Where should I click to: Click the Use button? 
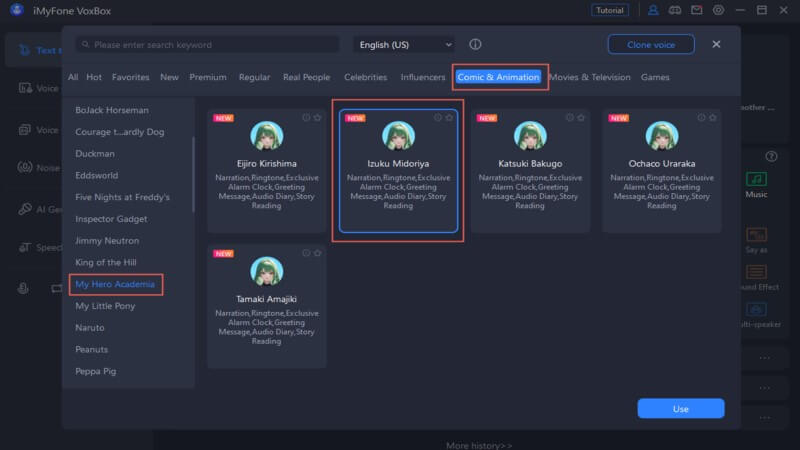681,409
